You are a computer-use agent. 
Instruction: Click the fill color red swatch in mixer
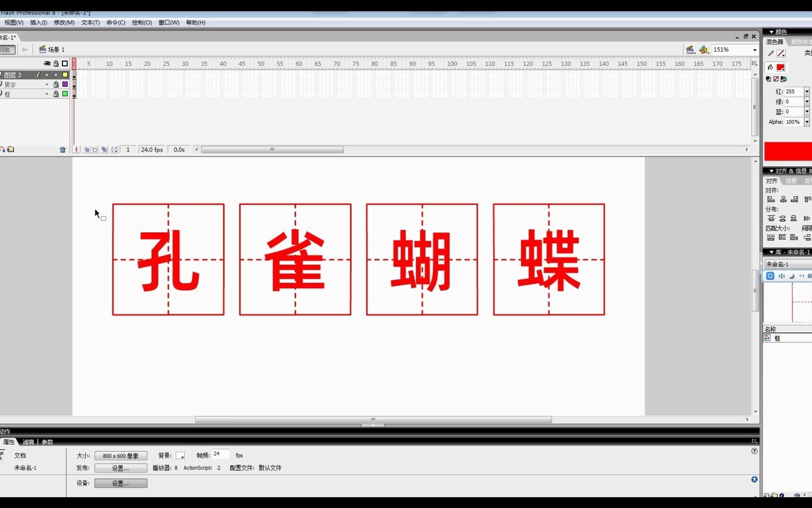click(781, 67)
